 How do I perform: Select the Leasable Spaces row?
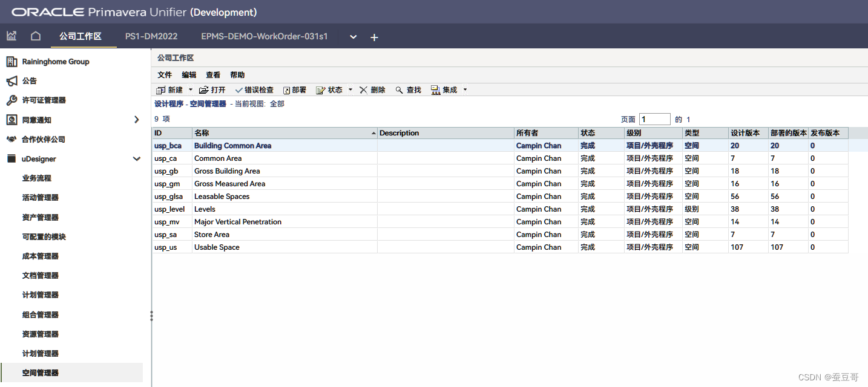click(x=500, y=197)
